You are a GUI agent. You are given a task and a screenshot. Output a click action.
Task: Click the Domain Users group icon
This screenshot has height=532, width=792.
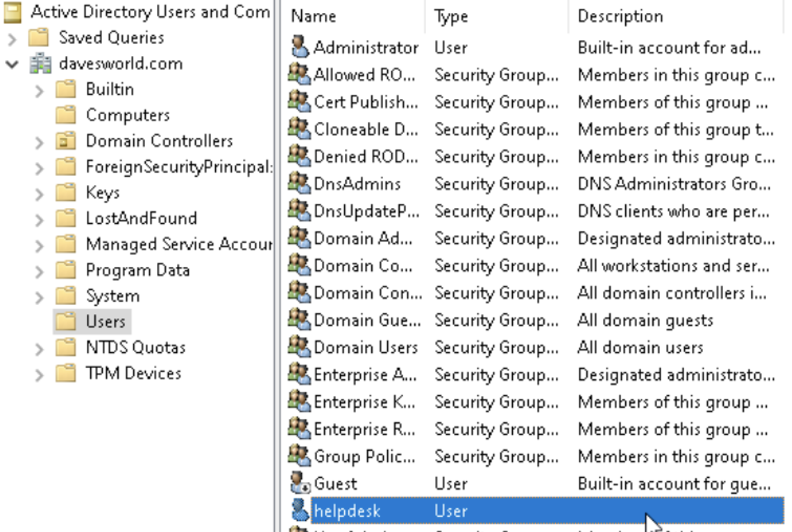299,347
